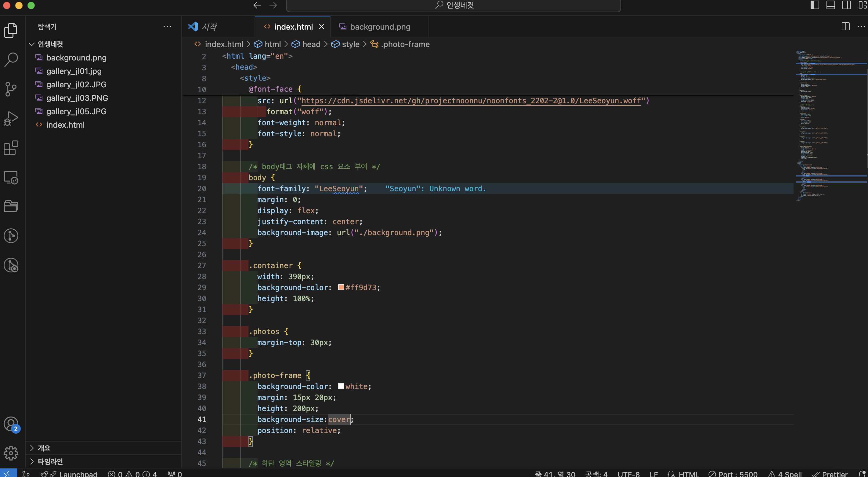
Task: Click the 인생네컷 command center search box
Action: [453, 5]
